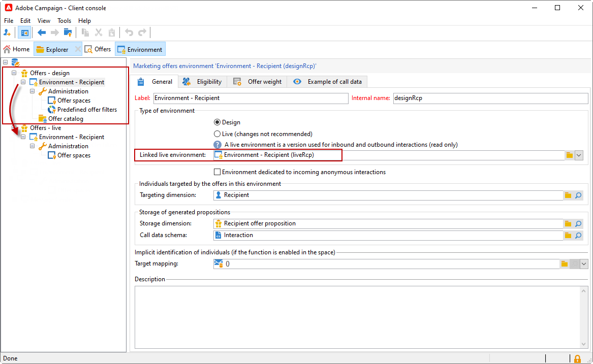Select the Environment tab
The height and width of the screenshot is (364, 593).
click(140, 49)
